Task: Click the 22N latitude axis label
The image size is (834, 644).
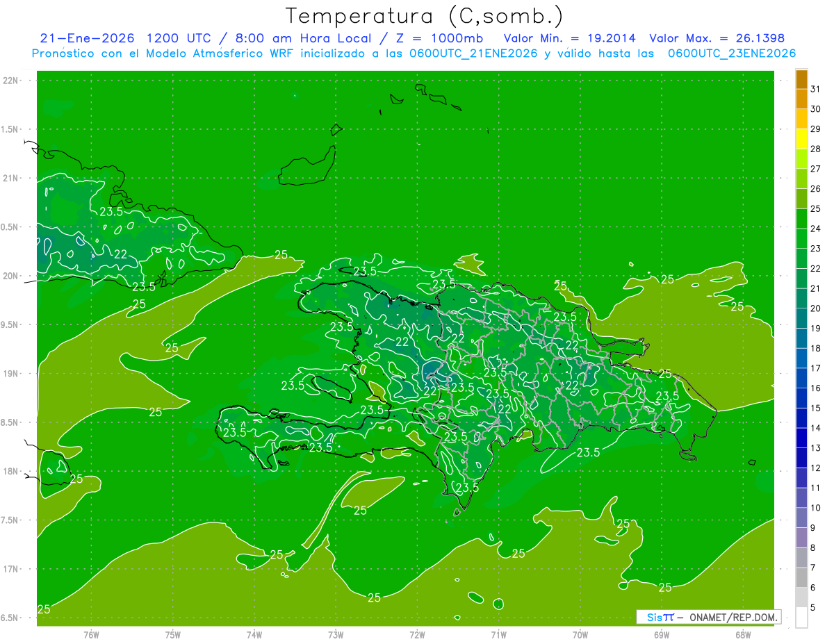Action: click(x=11, y=81)
